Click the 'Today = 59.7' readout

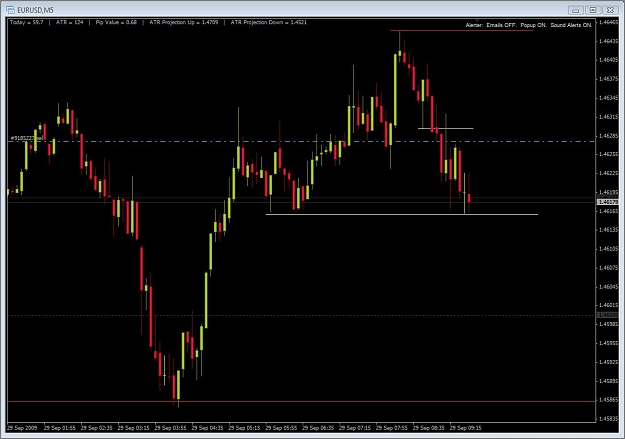(26, 22)
